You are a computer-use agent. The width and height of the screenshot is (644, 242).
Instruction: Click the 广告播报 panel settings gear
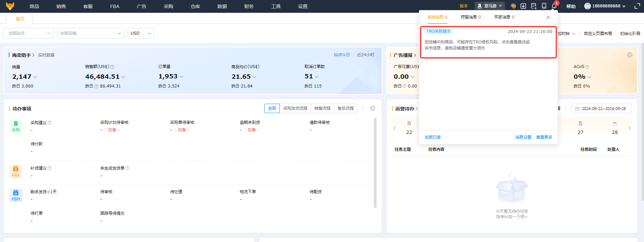630,55
